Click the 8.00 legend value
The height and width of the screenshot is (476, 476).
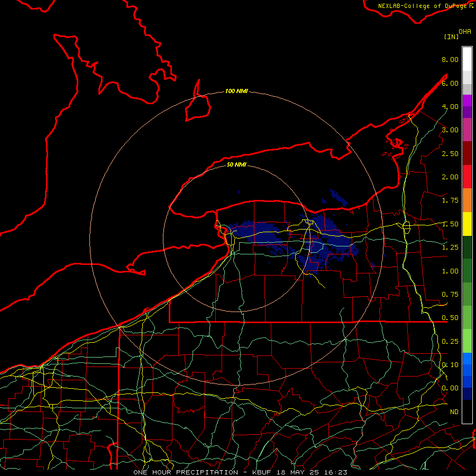point(450,59)
